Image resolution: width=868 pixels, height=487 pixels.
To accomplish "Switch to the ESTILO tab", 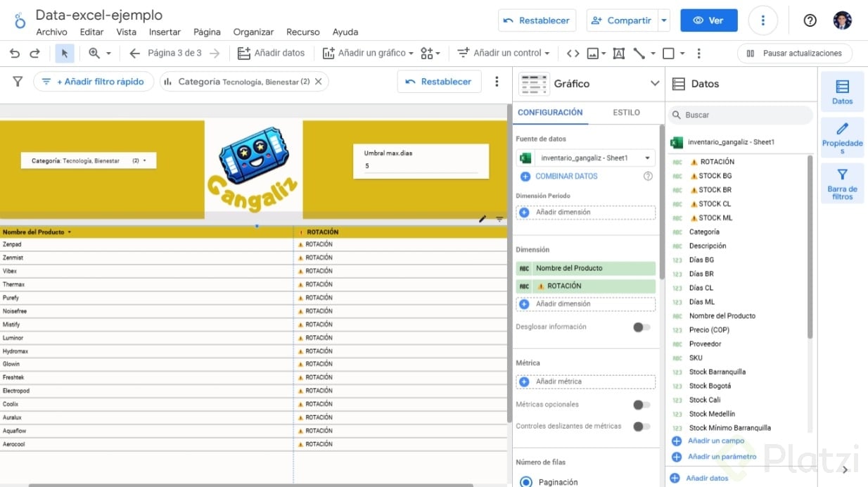I will point(626,113).
